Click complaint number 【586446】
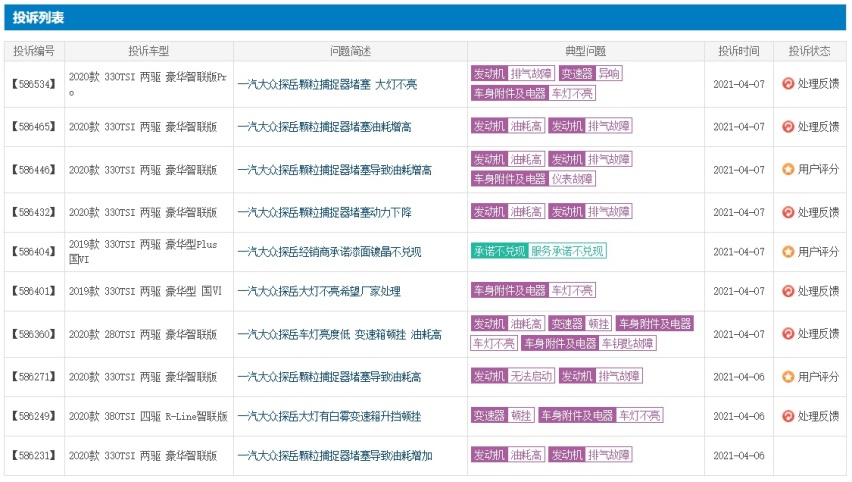852x482 pixels. click(x=34, y=170)
